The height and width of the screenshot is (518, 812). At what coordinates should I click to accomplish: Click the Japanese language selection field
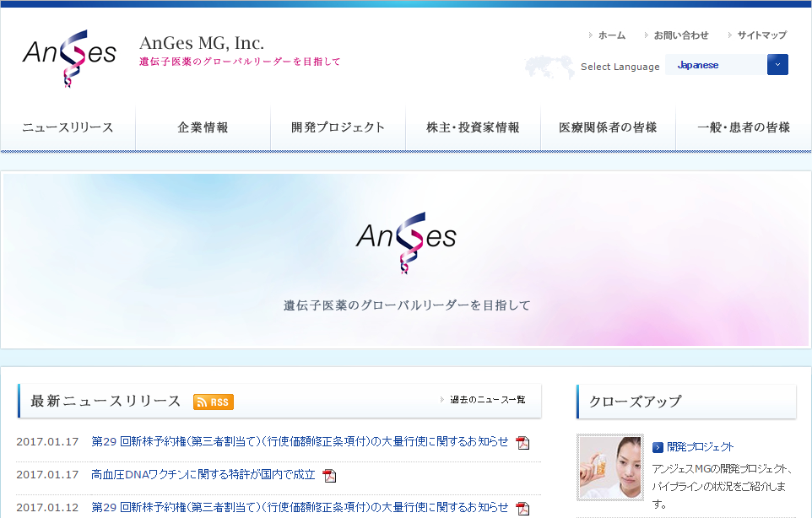[x=716, y=65]
